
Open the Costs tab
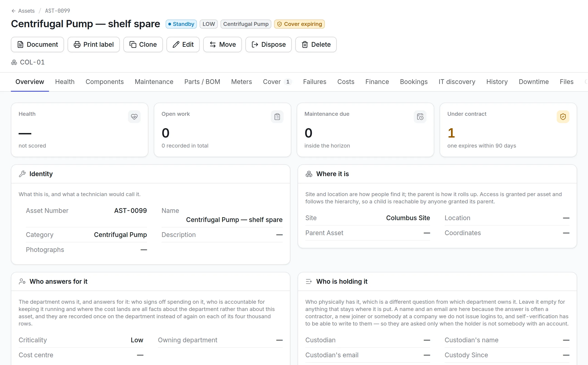point(346,82)
